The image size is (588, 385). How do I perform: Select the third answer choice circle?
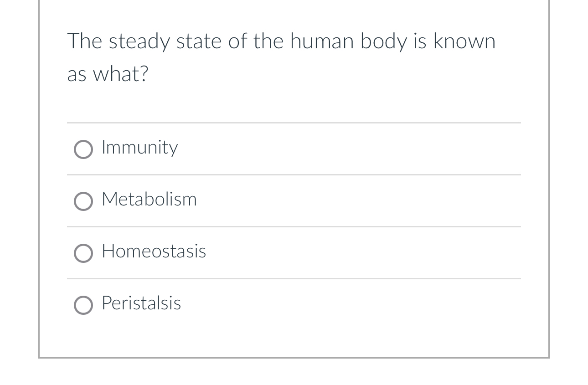coord(83,253)
